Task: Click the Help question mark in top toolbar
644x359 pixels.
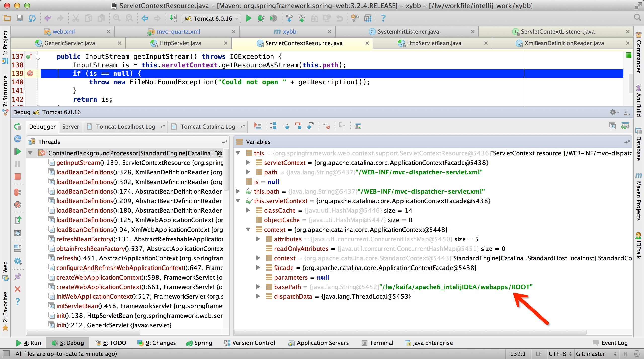Action: pos(383,18)
